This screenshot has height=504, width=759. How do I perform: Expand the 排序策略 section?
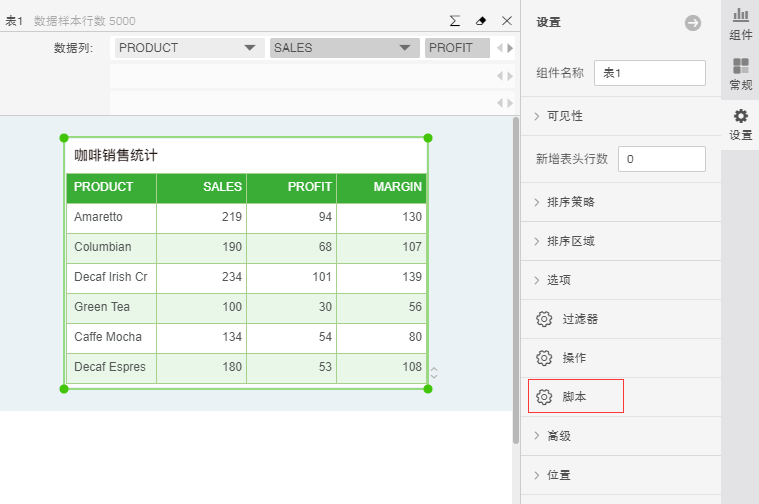click(570, 202)
